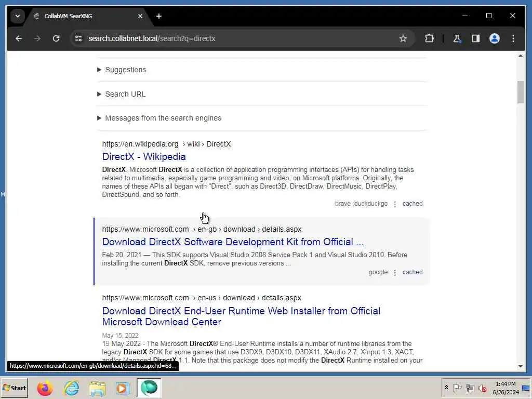Image resolution: width=532 pixels, height=399 pixels.
Task: Open the DirectX - Wikipedia result
Action: tap(144, 156)
